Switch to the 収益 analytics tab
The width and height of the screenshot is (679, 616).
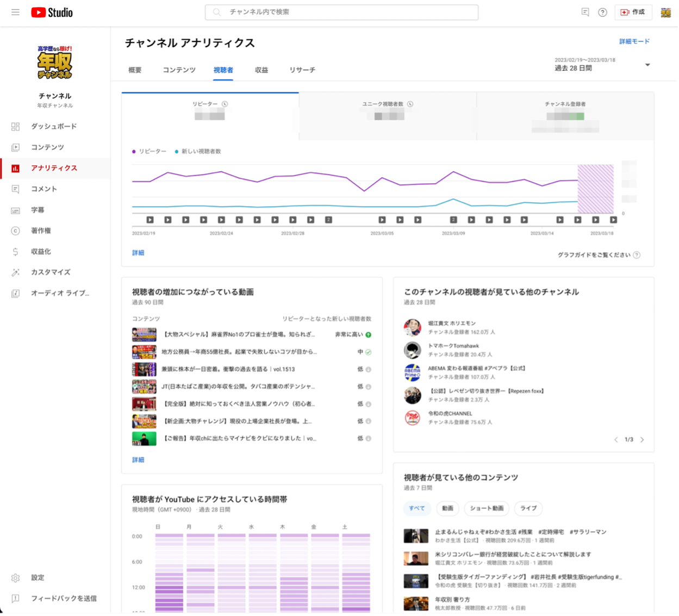261,70
